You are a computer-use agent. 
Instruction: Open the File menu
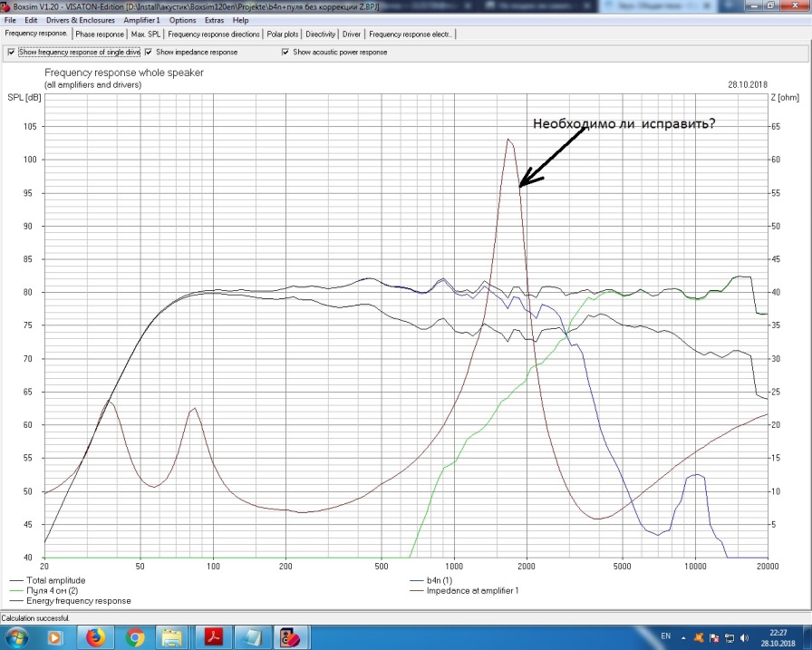[x=10, y=20]
